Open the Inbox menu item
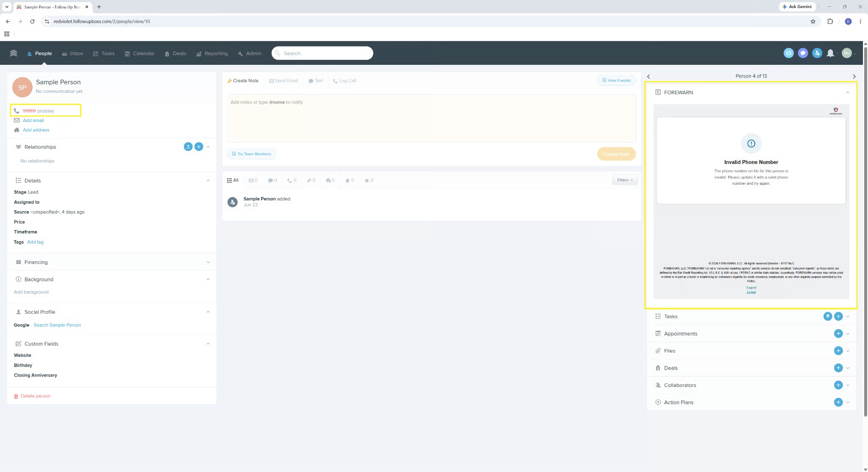 [72, 53]
